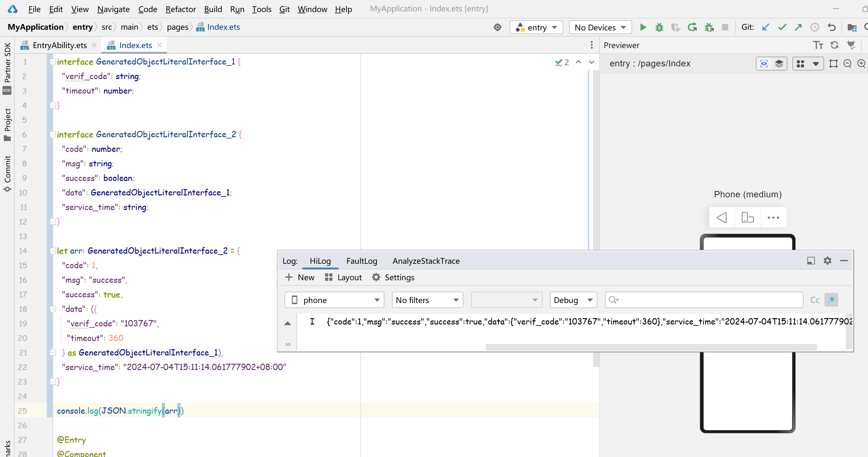Open the empty process dropdown in HiLog
Viewport: 868px width, 457px height.
pyautogui.click(x=506, y=300)
